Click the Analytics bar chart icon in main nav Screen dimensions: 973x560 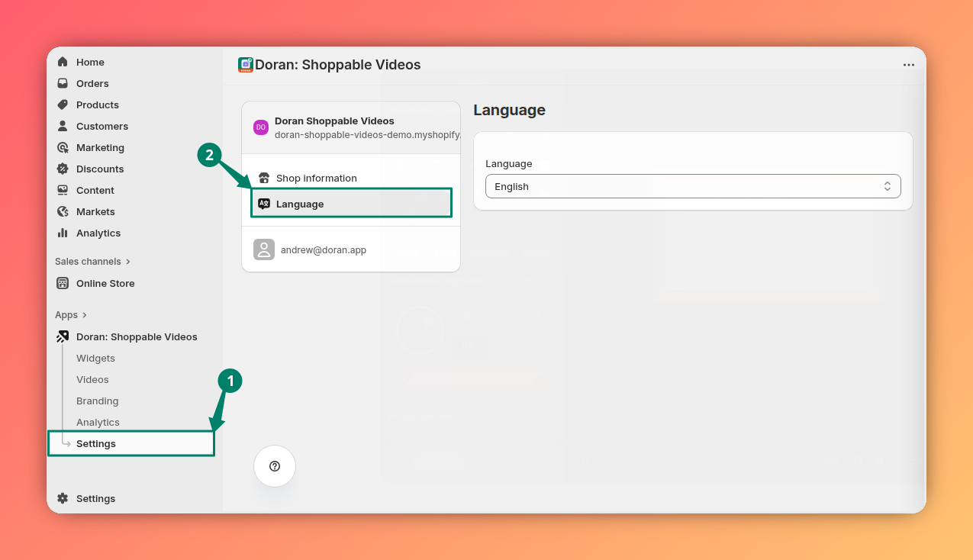[63, 233]
